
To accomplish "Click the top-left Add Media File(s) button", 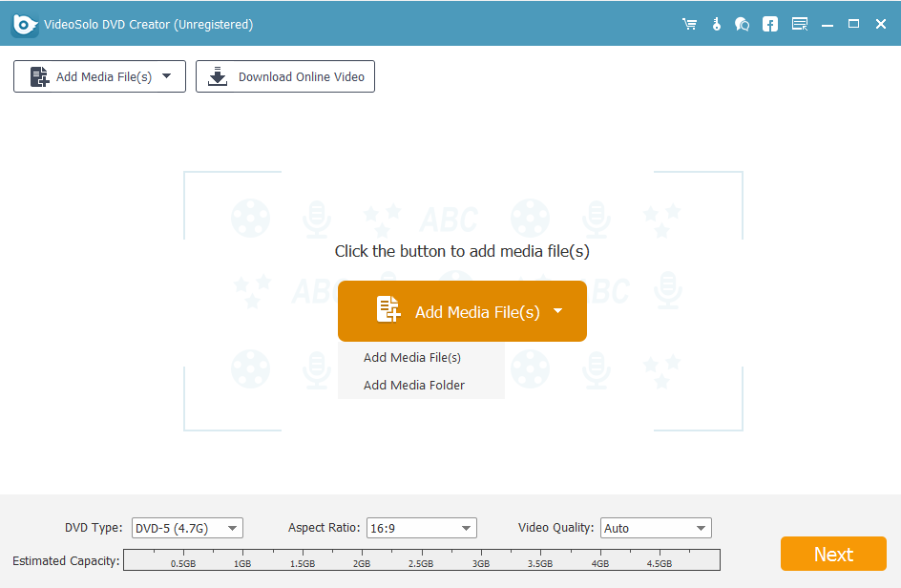I will (x=99, y=76).
